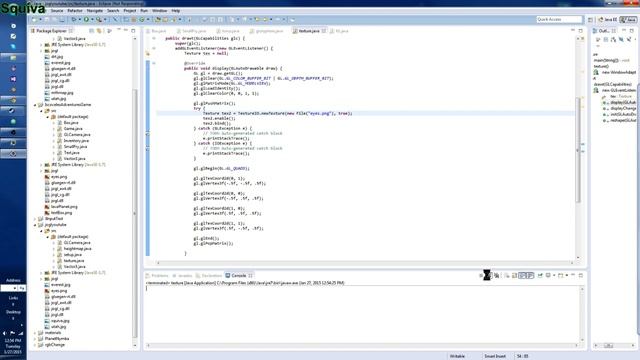Toggle Scroll Lock in Console toolbar
Image resolution: width=640 pixels, height=360 pixels.
tap(514, 276)
